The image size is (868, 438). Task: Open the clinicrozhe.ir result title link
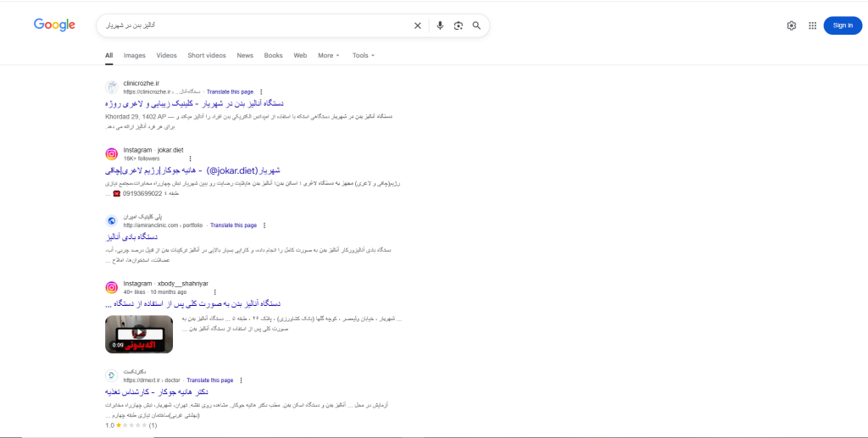(x=194, y=103)
